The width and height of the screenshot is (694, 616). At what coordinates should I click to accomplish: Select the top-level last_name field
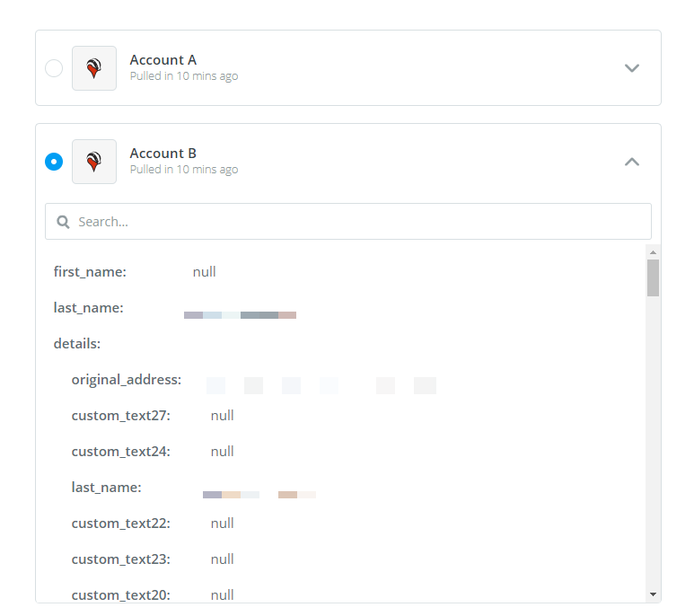click(346, 308)
